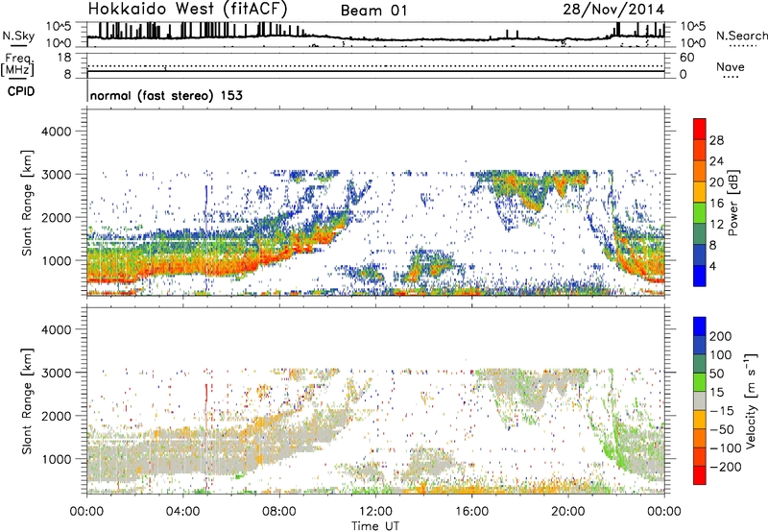
Task: Click the red top segment of Power colorbar
Action: [x=700, y=129]
